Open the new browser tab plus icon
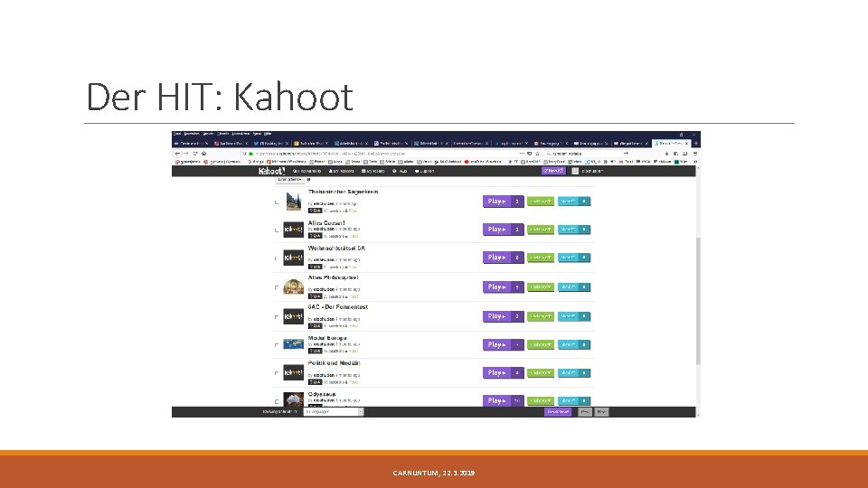Screen dimensions: 868x488 click(696, 144)
